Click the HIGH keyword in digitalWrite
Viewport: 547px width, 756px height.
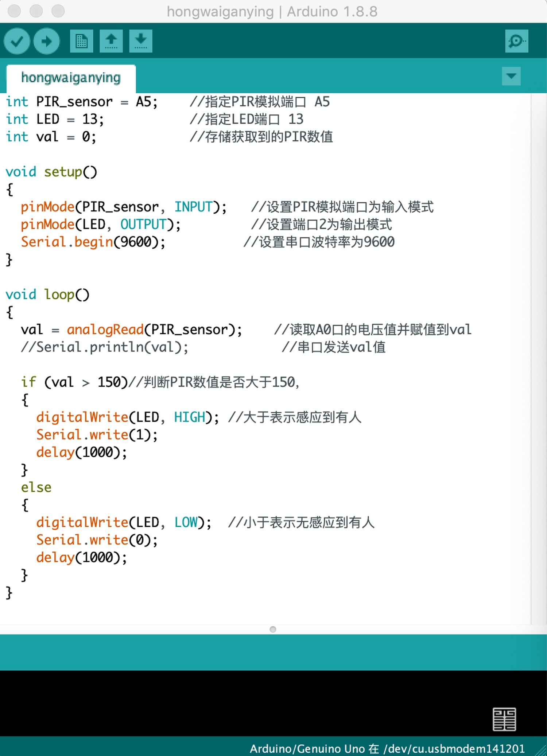click(x=189, y=417)
